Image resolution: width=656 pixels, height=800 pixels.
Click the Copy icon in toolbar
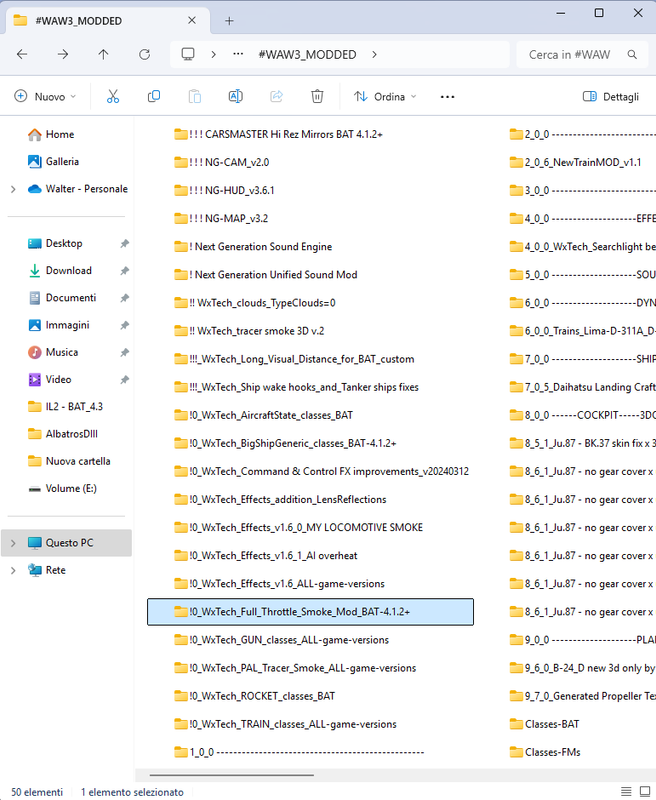[154, 96]
